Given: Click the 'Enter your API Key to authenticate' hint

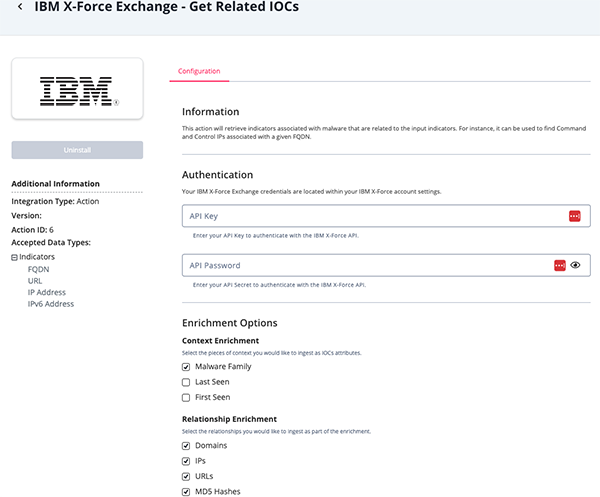Looking at the screenshot, I should (276, 236).
